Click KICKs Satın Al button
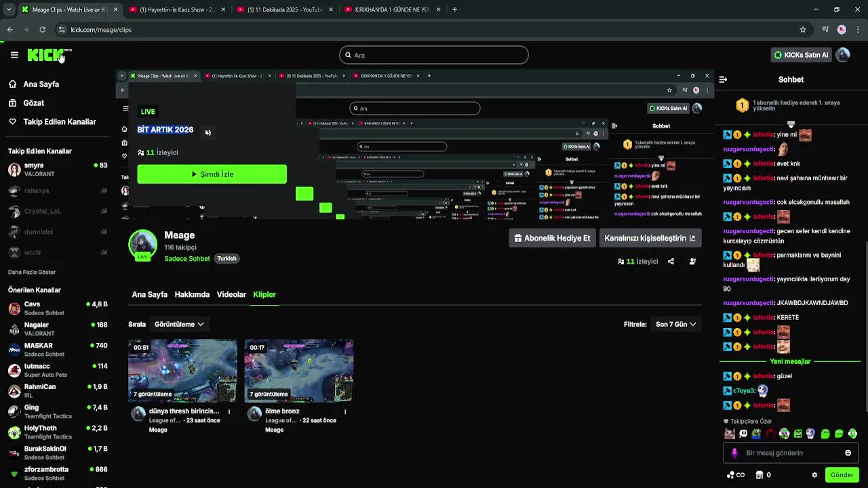This screenshot has height=488, width=868. [802, 55]
